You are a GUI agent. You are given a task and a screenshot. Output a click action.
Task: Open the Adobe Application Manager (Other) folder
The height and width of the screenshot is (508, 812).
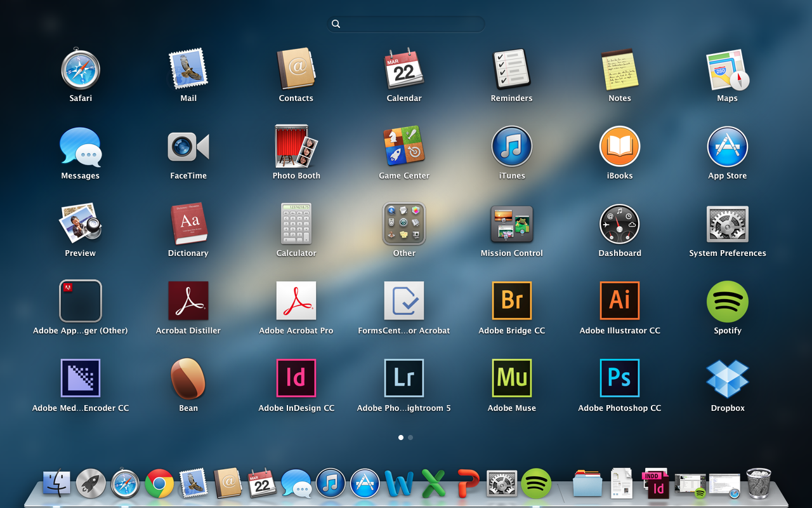(81, 302)
